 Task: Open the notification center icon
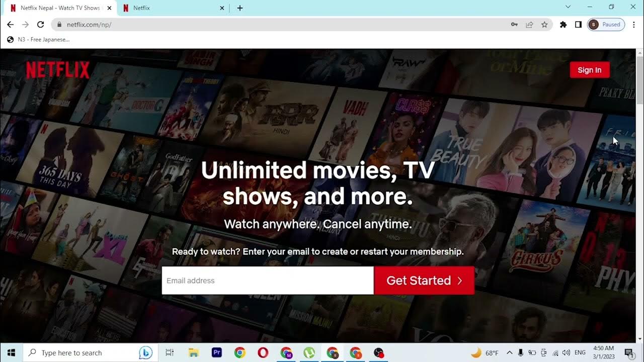[628, 353]
